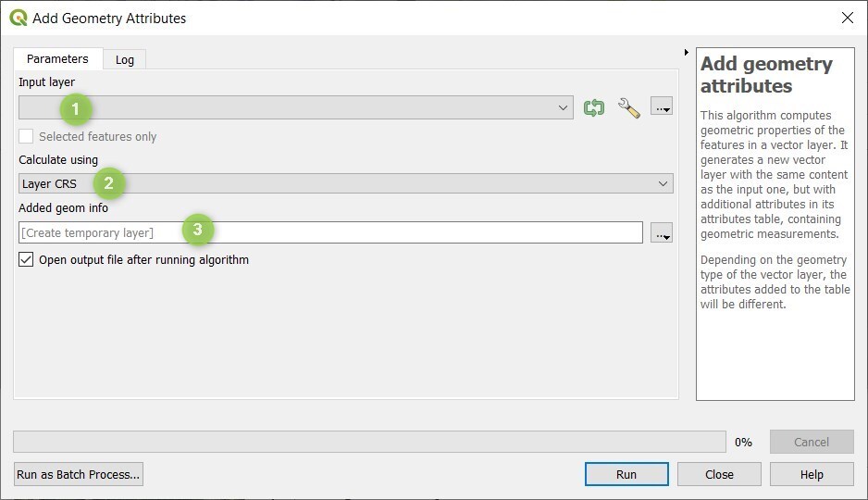Switch to the Parameters tab

click(x=57, y=59)
